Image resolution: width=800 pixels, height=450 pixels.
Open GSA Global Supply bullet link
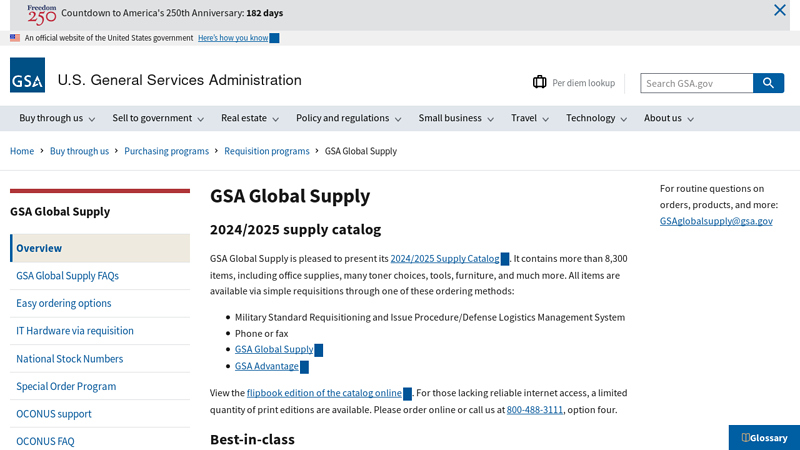274,349
